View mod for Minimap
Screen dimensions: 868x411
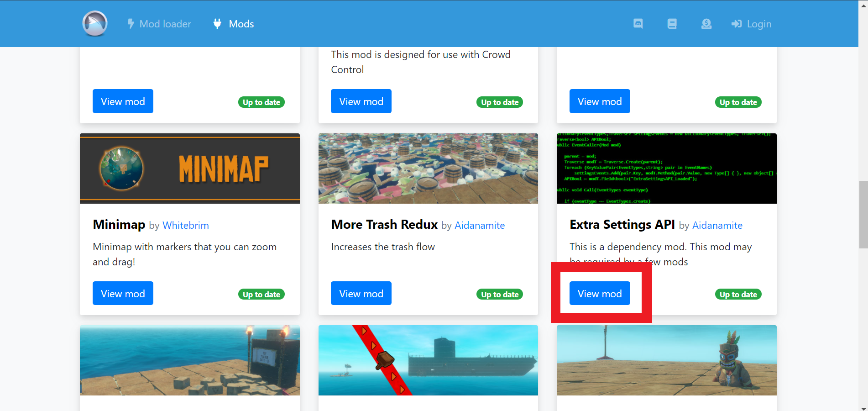point(123,293)
